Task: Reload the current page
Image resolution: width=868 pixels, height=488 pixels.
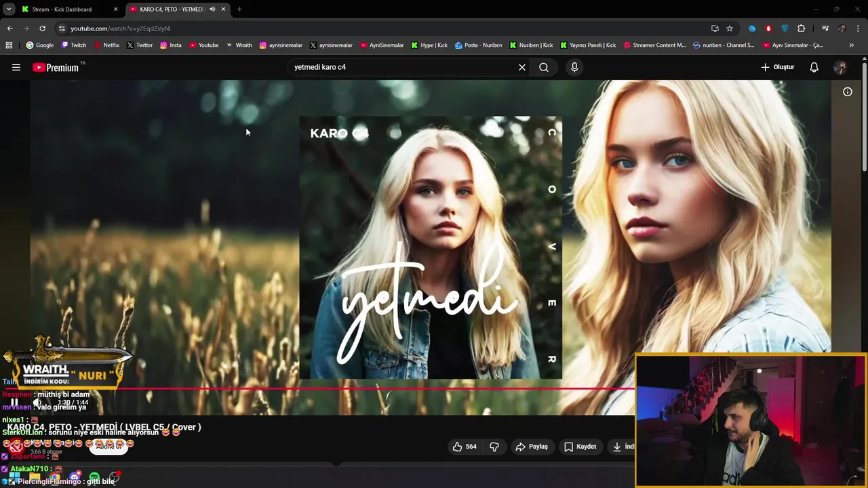Action: 42,28
